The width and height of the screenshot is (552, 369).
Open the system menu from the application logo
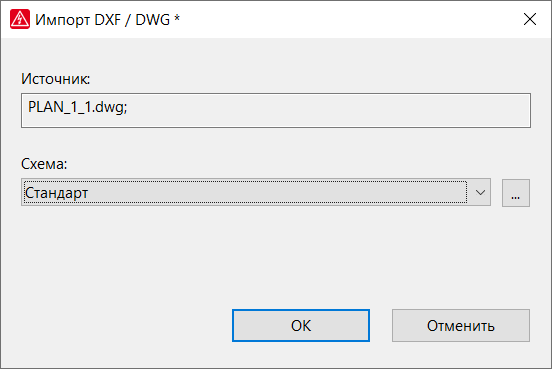click(x=20, y=19)
